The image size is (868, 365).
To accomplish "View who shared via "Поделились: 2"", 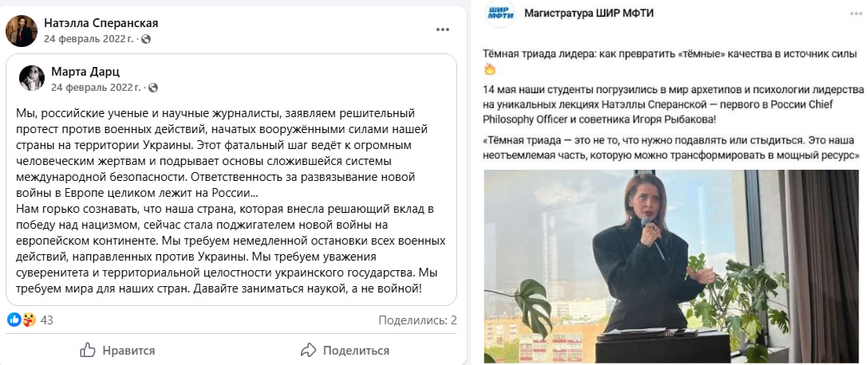I will (x=417, y=320).
